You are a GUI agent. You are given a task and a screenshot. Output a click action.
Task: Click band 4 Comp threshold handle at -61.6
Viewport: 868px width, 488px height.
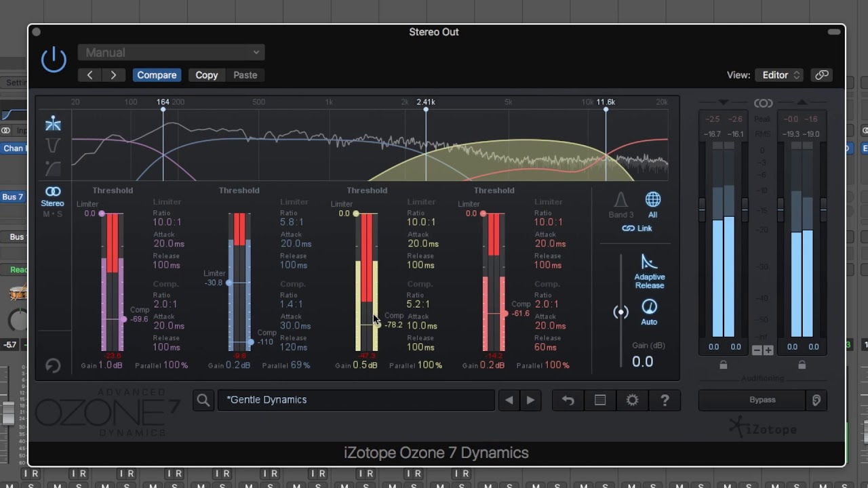click(505, 314)
